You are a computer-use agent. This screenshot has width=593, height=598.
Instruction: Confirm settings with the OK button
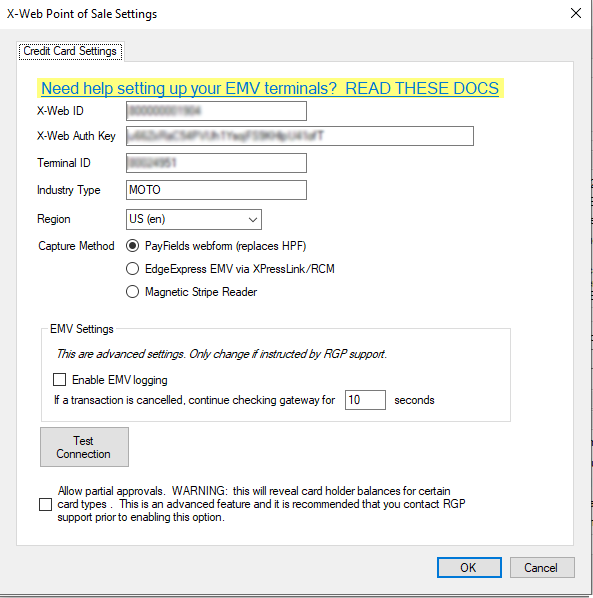click(469, 567)
